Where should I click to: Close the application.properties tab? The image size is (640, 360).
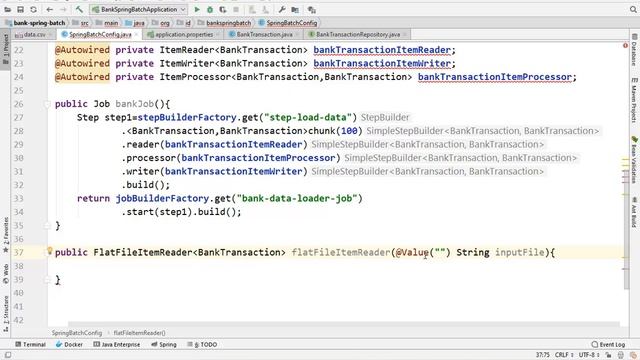point(218,35)
